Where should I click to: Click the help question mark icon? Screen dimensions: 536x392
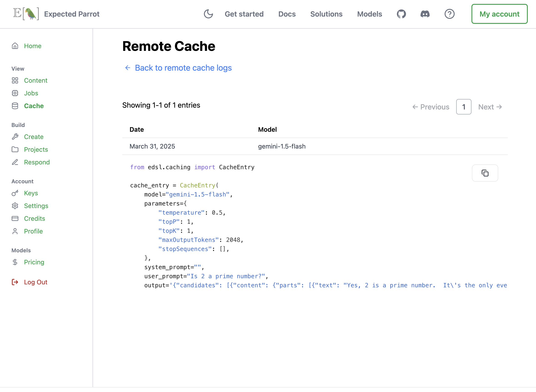point(450,14)
